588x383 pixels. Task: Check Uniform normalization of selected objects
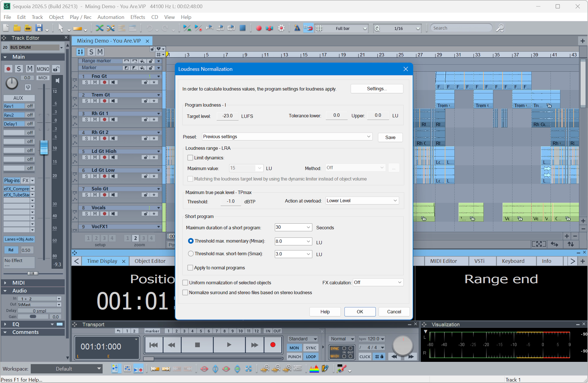click(x=185, y=283)
